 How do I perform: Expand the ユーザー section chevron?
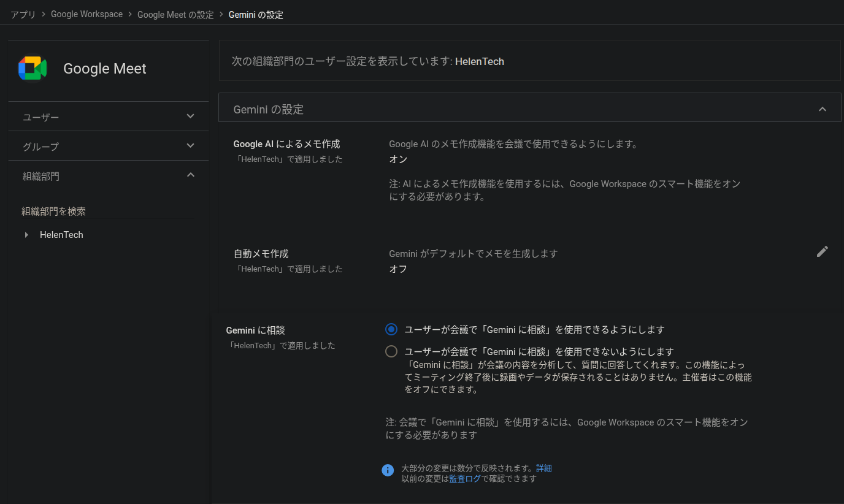coord(191,116)
